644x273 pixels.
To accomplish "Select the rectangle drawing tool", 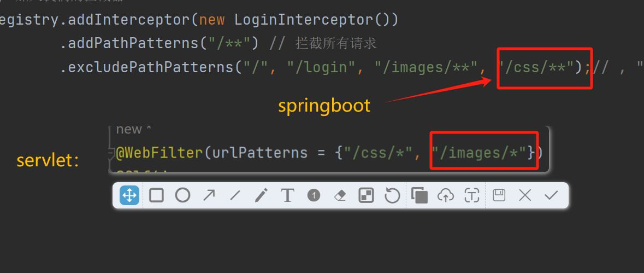I will point(156,195).
